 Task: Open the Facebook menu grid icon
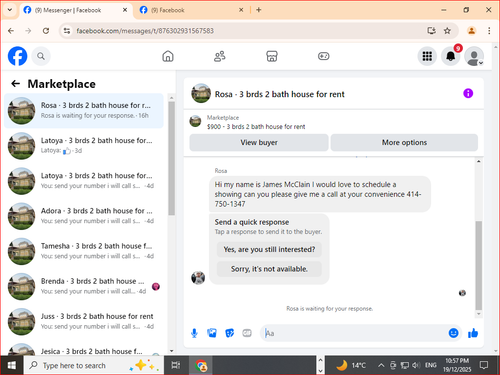(427, 56)
